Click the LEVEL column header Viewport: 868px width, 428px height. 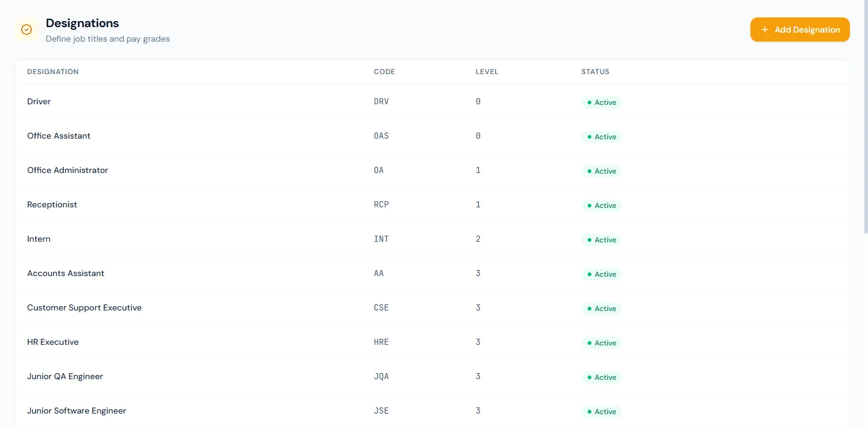pos(487,72)
